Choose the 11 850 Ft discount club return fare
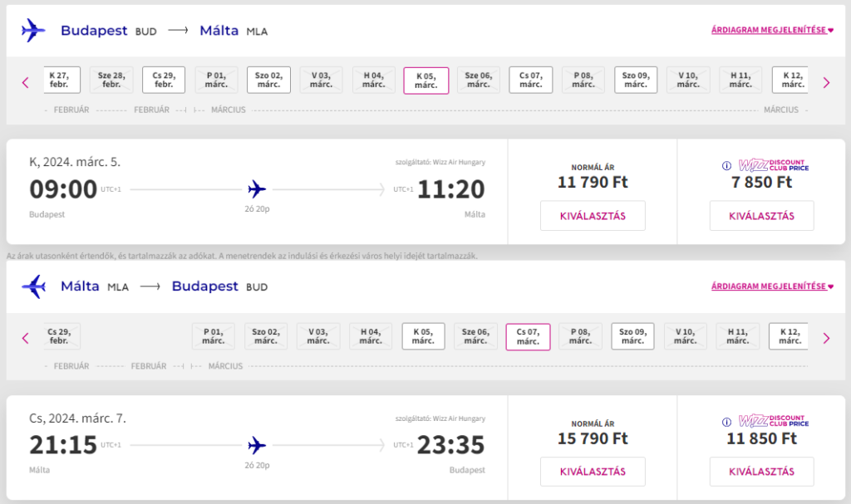 pyautogui.click(x=761, y=472)
